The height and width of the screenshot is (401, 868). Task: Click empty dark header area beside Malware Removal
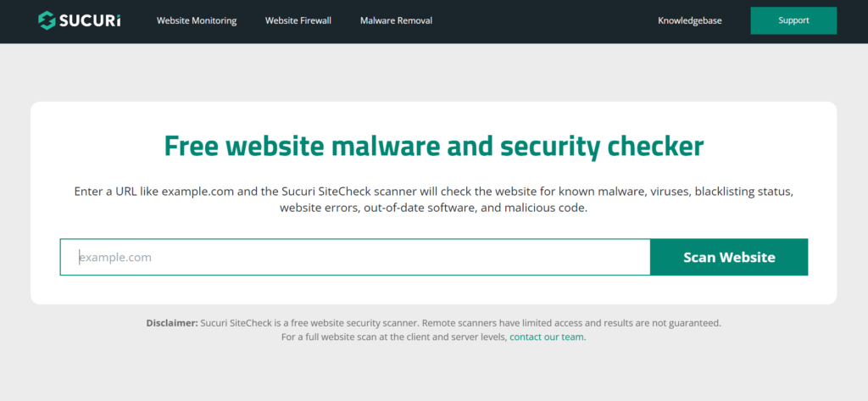(542, 20)
